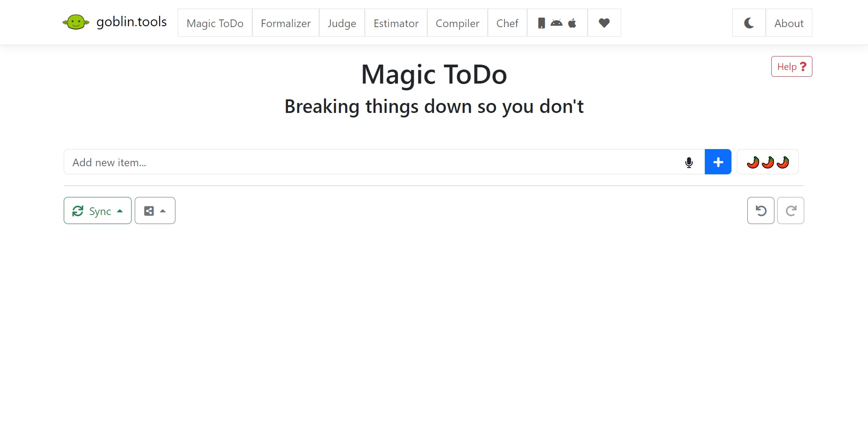Click the goblin.tools logo
This screenshot has width=868, height=435.
(x=75, y=22)
